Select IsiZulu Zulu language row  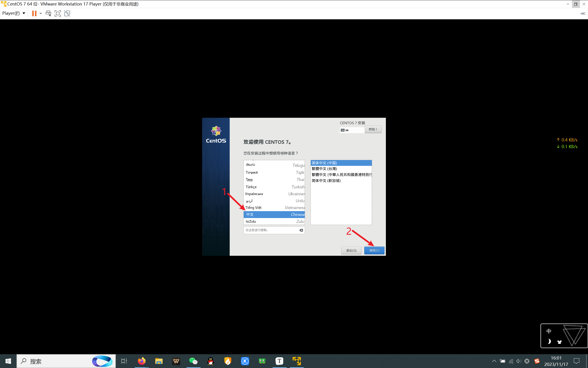(274, 221)
